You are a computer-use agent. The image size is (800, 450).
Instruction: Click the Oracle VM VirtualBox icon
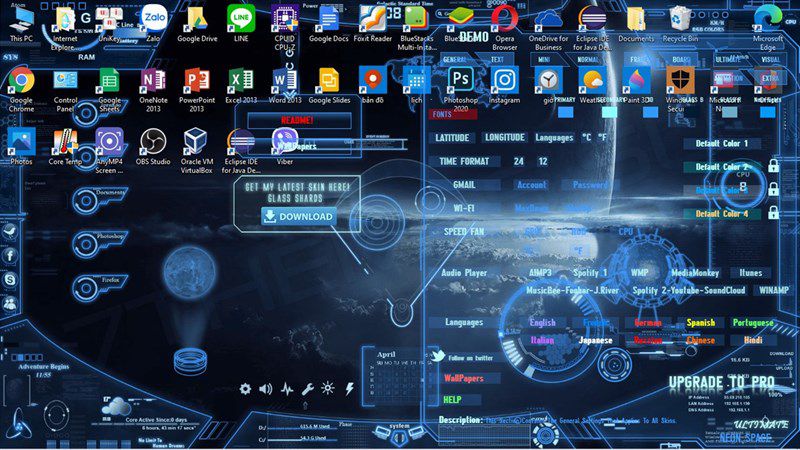[x=196, y=151]
